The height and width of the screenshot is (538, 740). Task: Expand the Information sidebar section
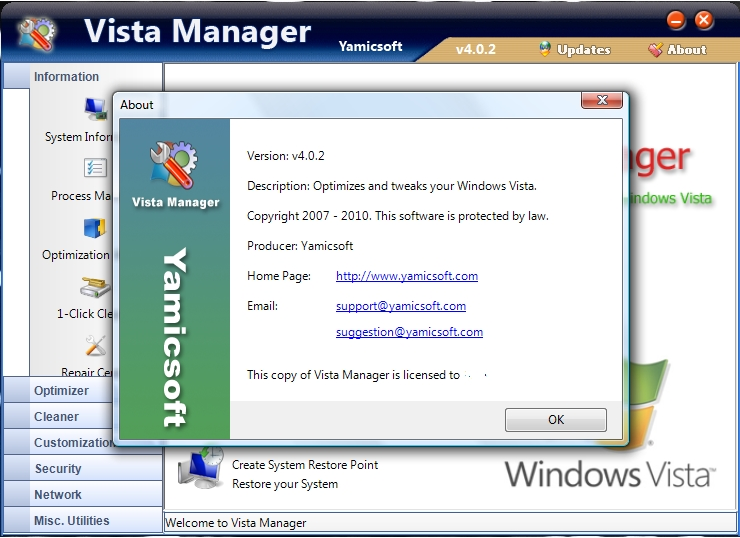66,77
